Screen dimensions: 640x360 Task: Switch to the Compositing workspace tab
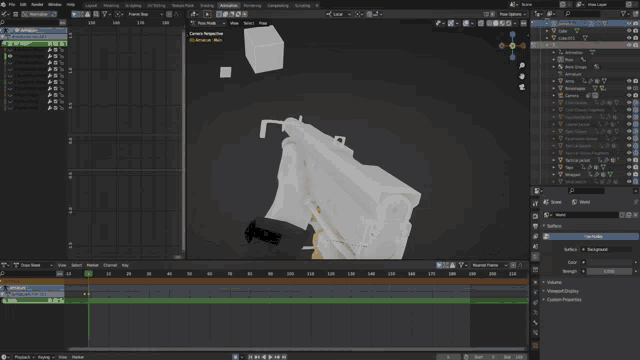pos(278,6)
